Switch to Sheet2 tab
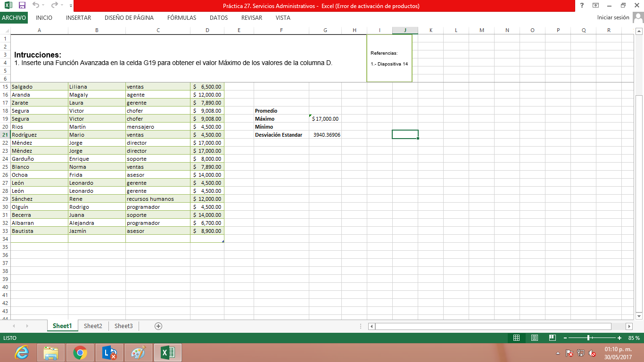644x362 pixels. [x=93, y=326]
